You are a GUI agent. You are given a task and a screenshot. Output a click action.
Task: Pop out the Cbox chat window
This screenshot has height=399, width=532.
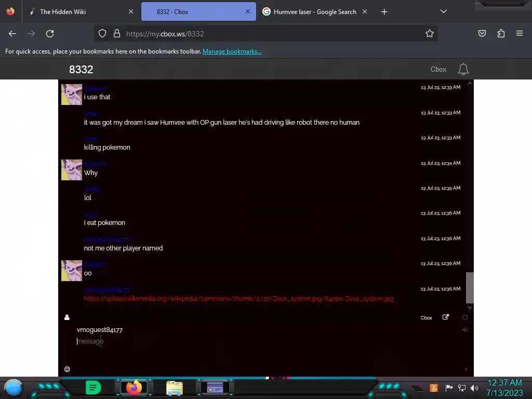[x=445, y=317]
